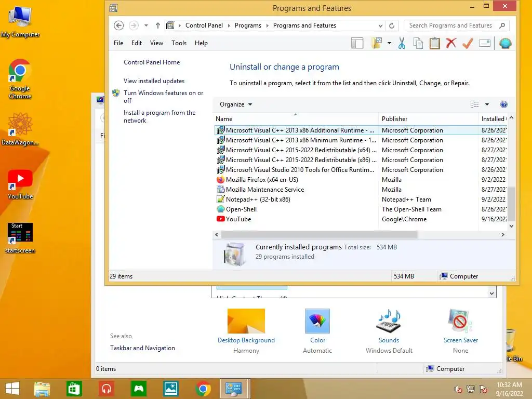Open Taskbar and Navigation link
This screenshot has height=399, width=532.
(142, 348)
